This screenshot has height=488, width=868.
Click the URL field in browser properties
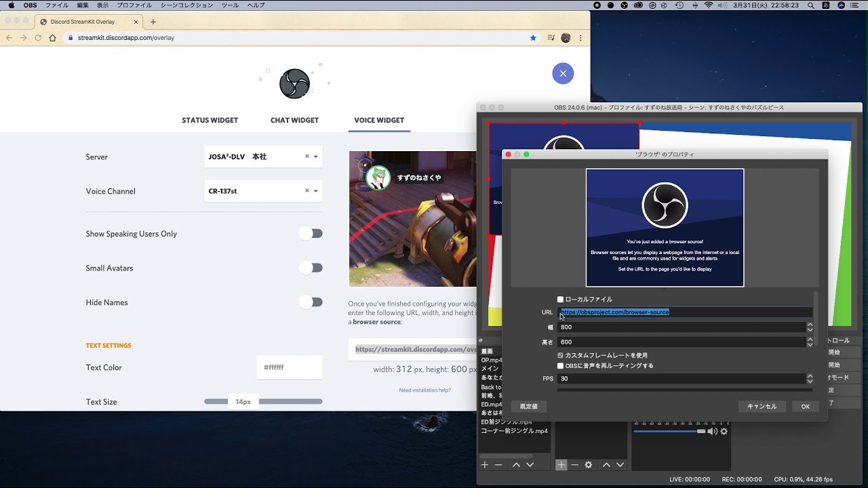(685, 312)
